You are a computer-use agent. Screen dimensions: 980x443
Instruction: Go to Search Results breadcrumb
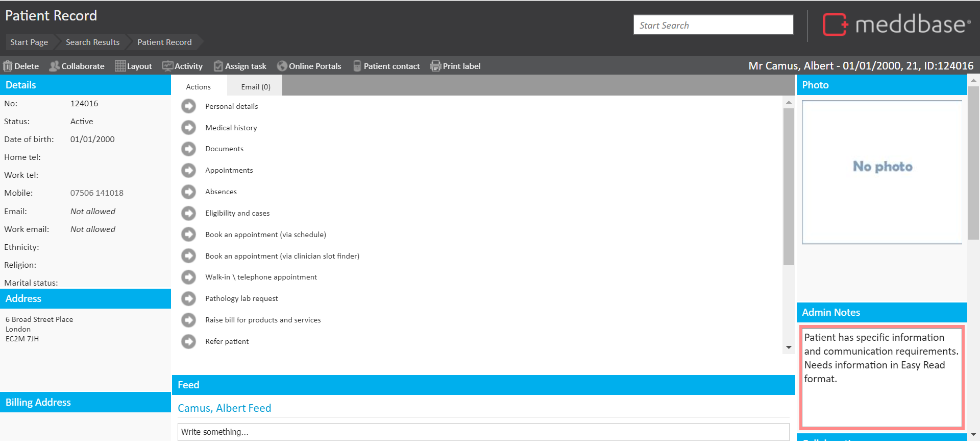[92, 42]
